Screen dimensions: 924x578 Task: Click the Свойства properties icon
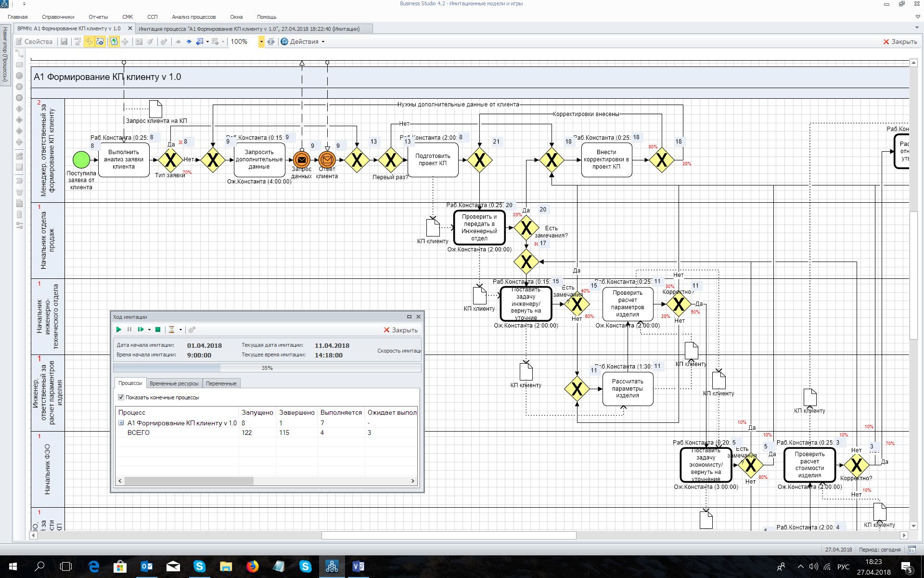click(19, 42)
